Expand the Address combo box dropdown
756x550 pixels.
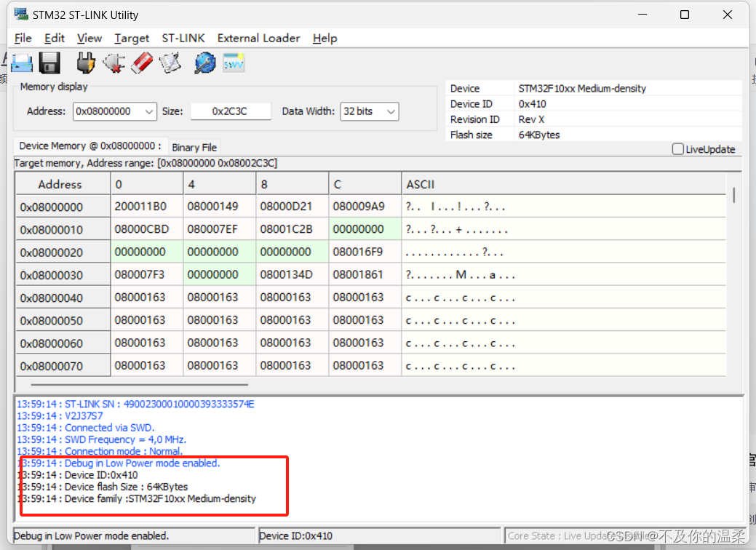pyautogui.click(x=149, y=112)
